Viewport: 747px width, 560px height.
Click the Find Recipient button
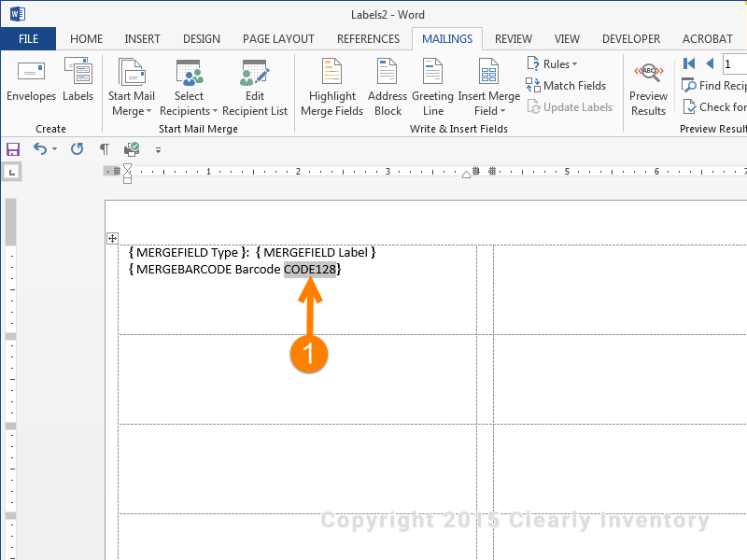click(x=714, y=86)
